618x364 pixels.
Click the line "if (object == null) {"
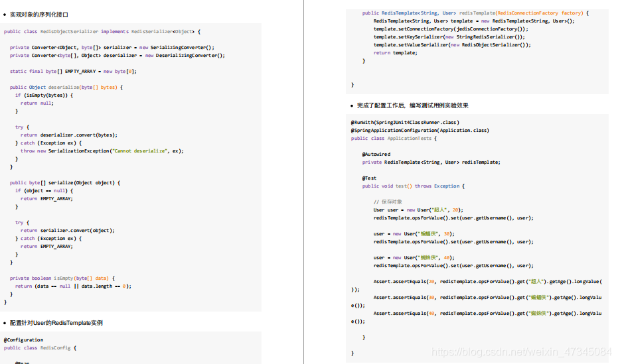44,190
